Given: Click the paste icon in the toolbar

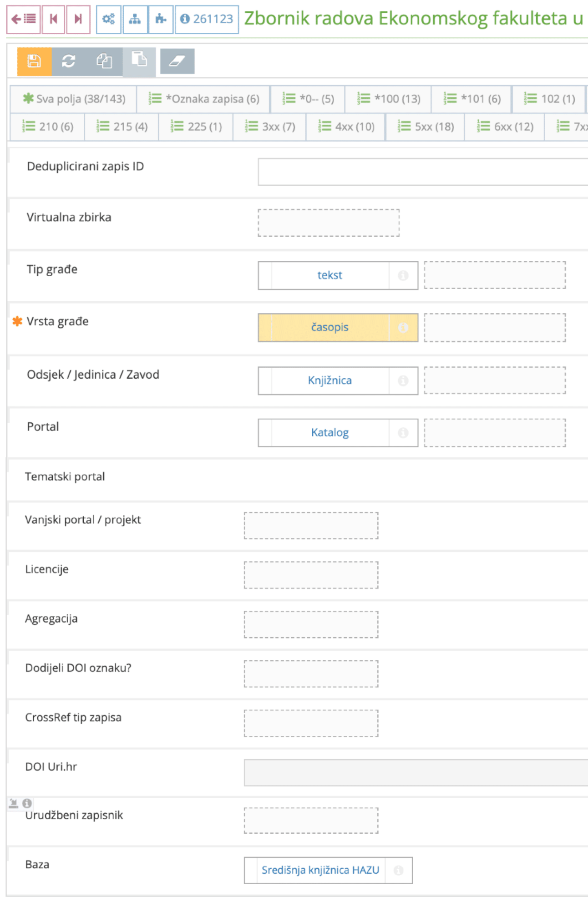Looking at the screenshot, I should pyautogui.click(x=139, y=59).
